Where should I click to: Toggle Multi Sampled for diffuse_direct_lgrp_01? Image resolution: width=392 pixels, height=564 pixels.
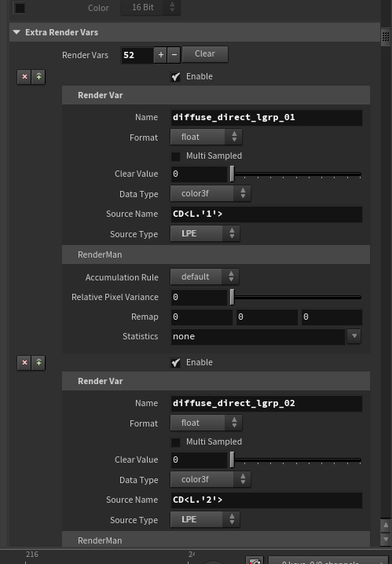coord(175,156)
